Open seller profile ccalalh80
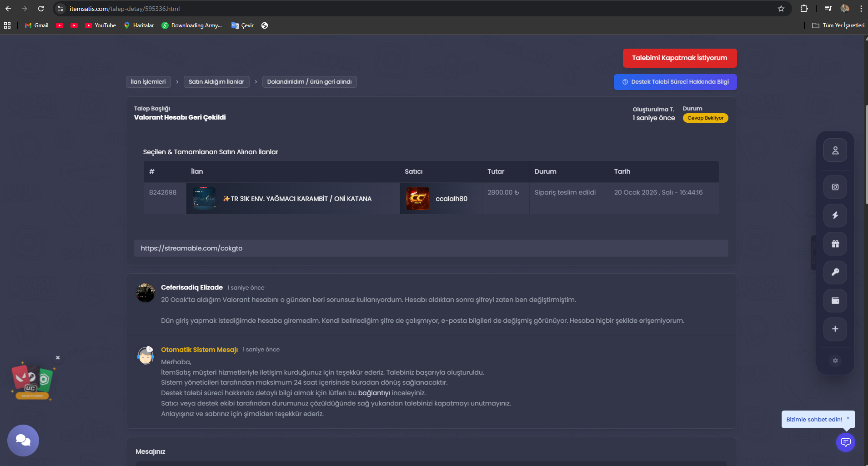868x466 pixels. pos(452,199)
